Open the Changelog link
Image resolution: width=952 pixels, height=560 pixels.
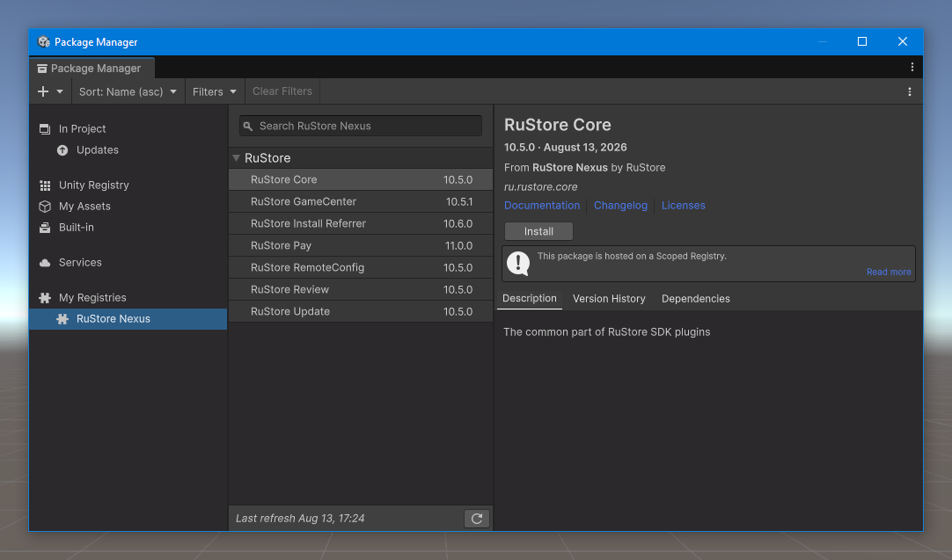point(620,205)
